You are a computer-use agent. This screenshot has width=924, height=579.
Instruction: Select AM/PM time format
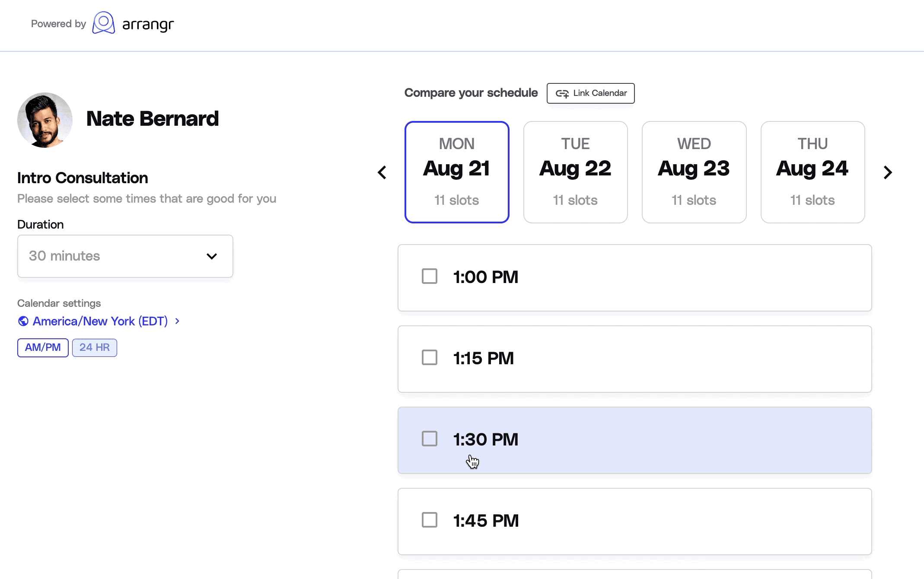coord(43,347)
